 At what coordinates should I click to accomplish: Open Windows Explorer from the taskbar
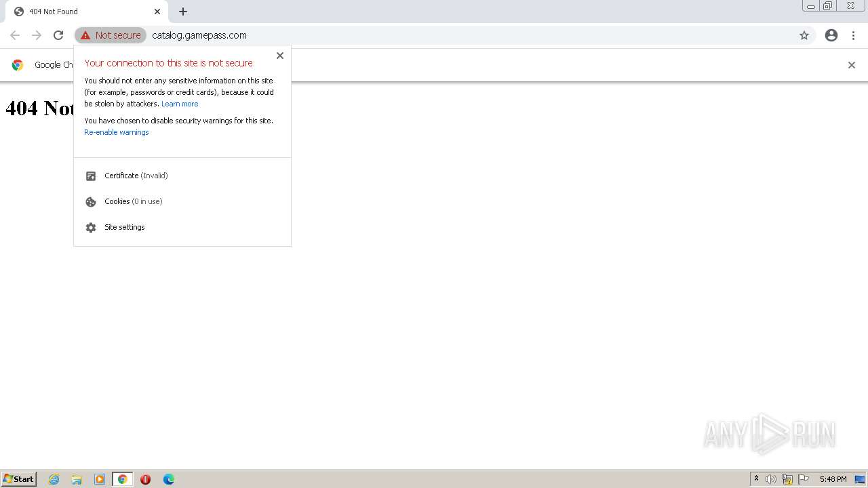[x=77, y=479]
